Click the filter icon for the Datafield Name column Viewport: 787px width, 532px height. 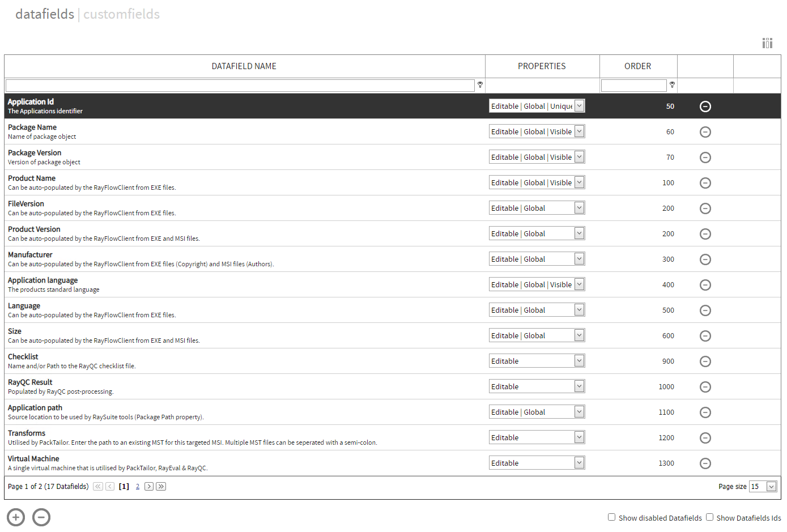coord(480,85)
